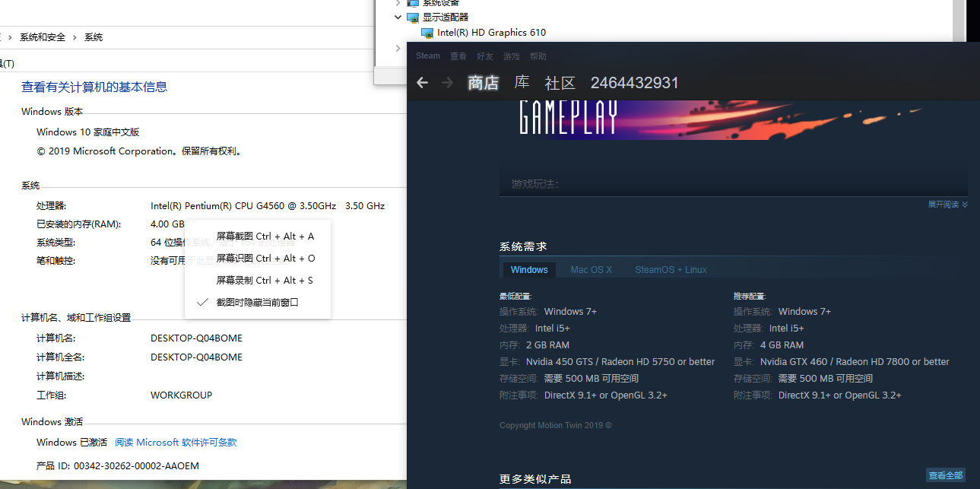Click the GAMEPLAY banner image in Steam

pyautogui.click(x=733, y=120)
